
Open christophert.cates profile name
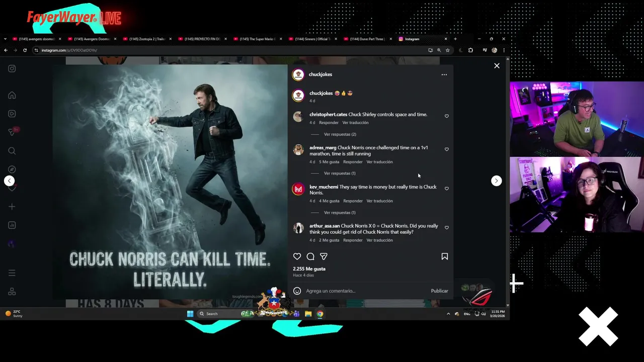coord(328,115)
